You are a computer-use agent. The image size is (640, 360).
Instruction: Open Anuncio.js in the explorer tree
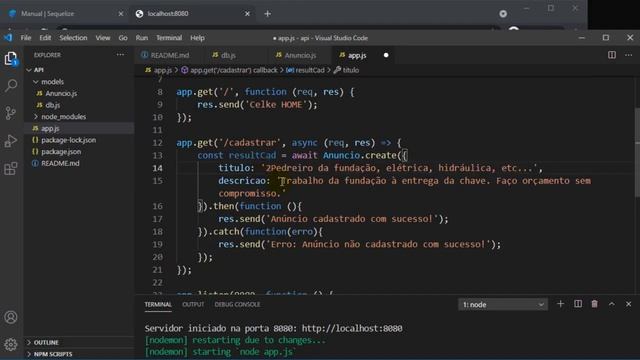61,93
